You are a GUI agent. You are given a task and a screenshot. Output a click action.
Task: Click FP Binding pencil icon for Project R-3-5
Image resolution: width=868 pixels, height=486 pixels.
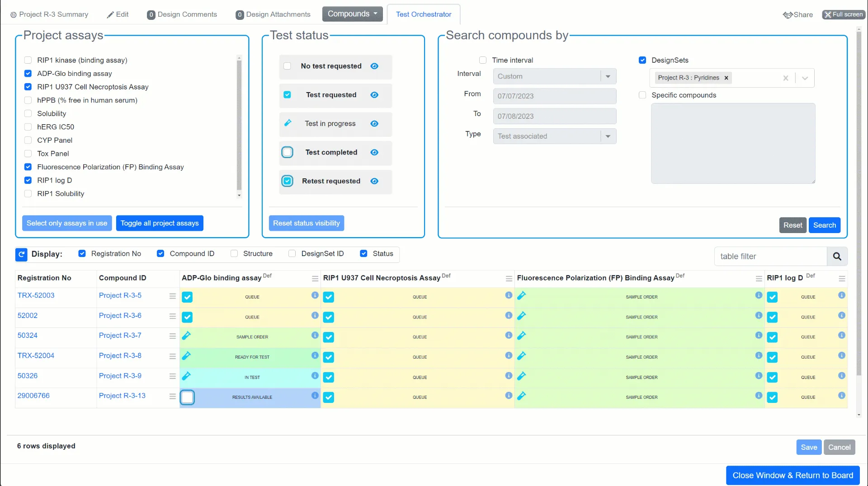(521, 296)
